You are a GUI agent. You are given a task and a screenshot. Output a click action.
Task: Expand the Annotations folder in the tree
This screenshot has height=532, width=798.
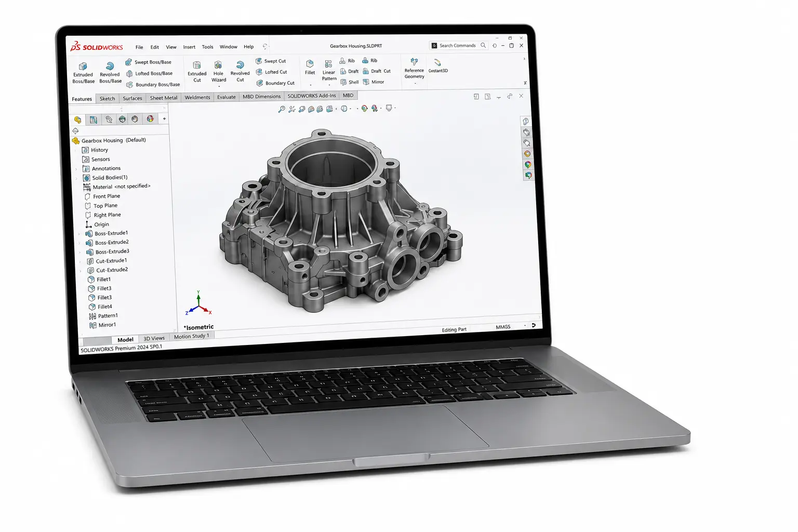coord(77,169)
